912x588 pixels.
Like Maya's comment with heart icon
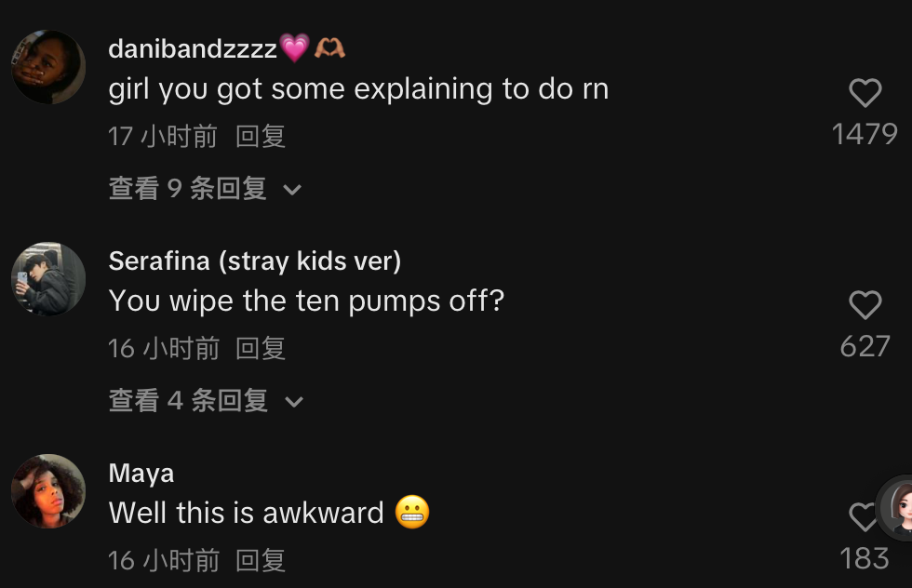862,516
